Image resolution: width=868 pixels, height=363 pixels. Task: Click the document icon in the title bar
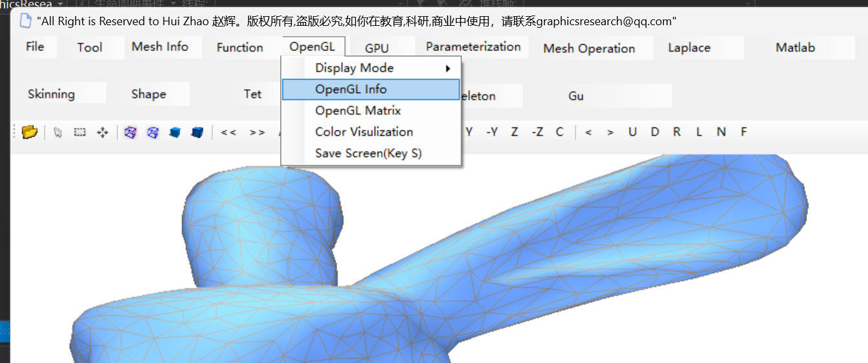click(x=25, y=21)
